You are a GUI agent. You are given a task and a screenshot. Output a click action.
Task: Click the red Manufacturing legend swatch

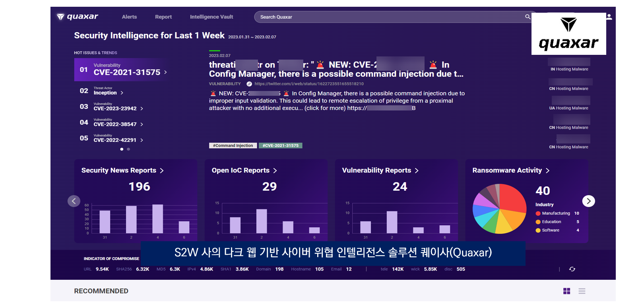coord(538,213)
